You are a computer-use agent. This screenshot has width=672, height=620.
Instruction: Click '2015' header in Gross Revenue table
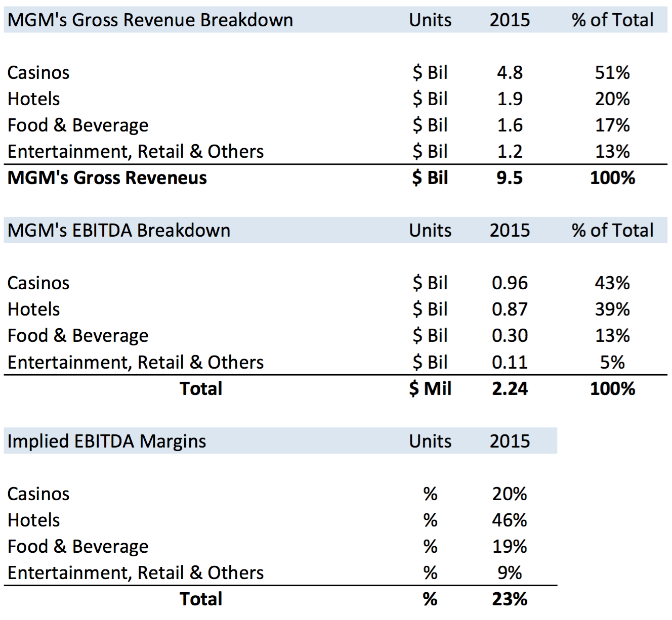tap(510, 20)
